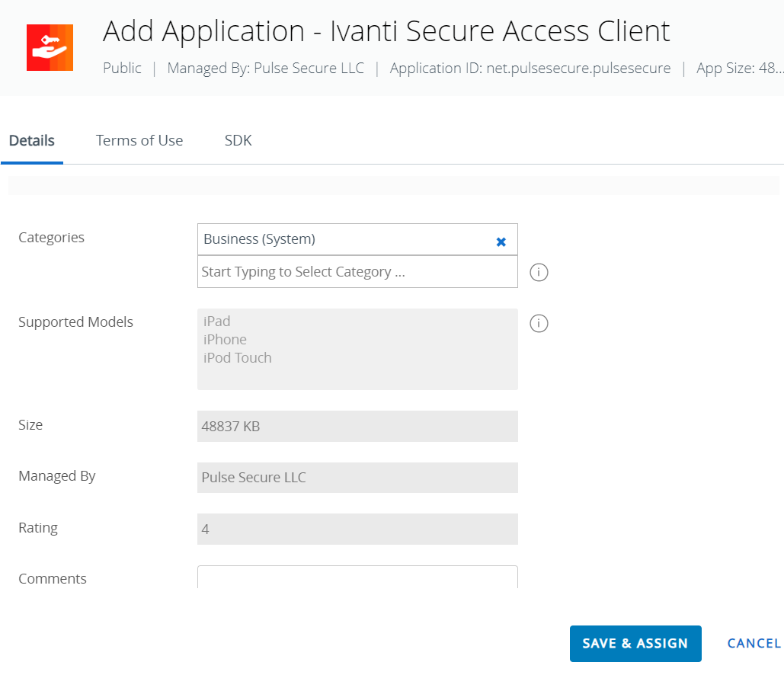
Task: Click the Application ID text in header
Action: [x=530, y=69]
